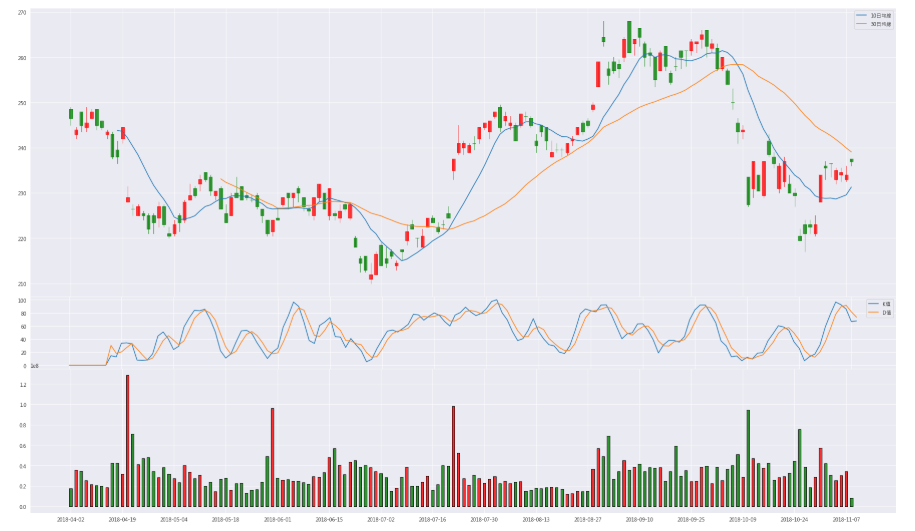Click volume axis label 0.6
The width and height of the screenshot is (915, 531).
click(23, 446)
